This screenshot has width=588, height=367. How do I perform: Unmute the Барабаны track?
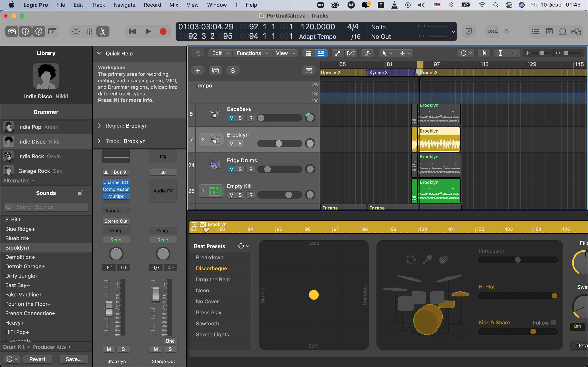[x=231, y=118]
